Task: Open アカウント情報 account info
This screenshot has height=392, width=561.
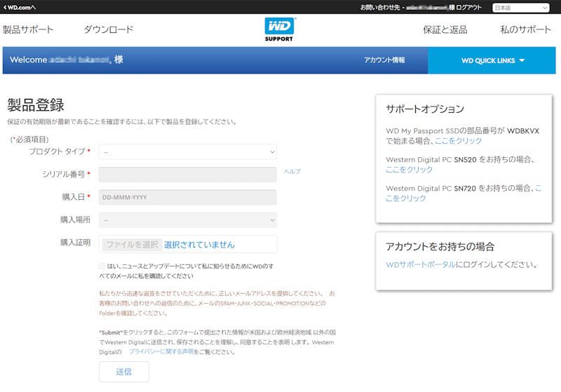Action: (384, 60)
